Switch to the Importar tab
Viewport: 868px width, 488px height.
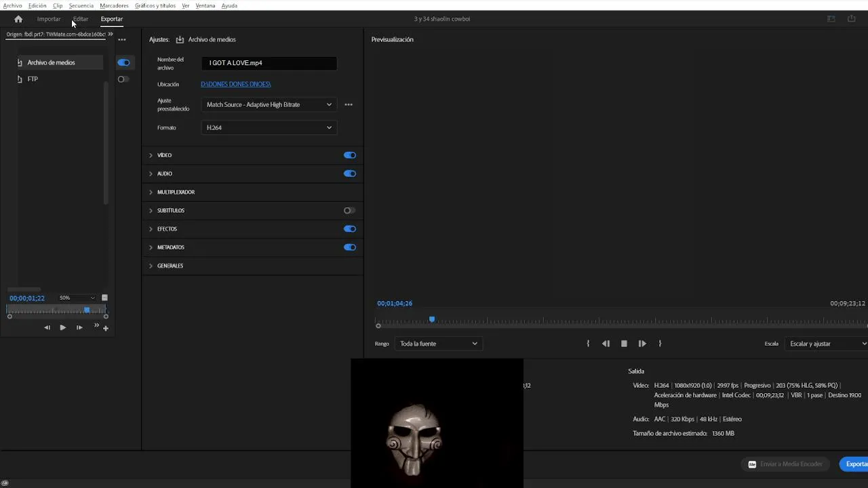point(49,19)
